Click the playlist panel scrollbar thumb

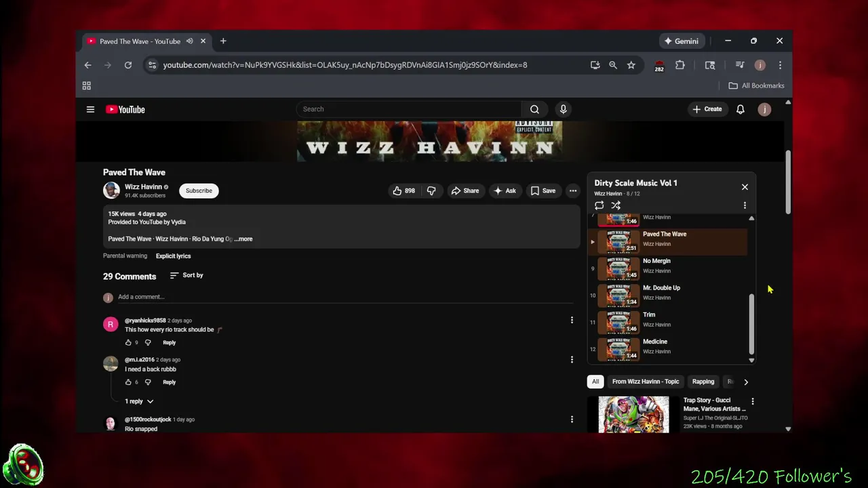[x=751, y=323]
